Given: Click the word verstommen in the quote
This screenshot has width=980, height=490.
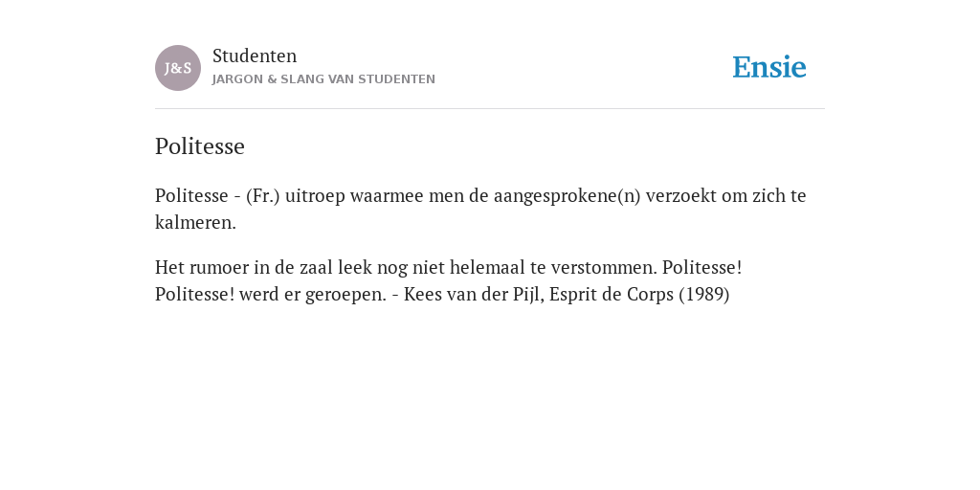Looking at the screenshot, I should tap(604, 268).
